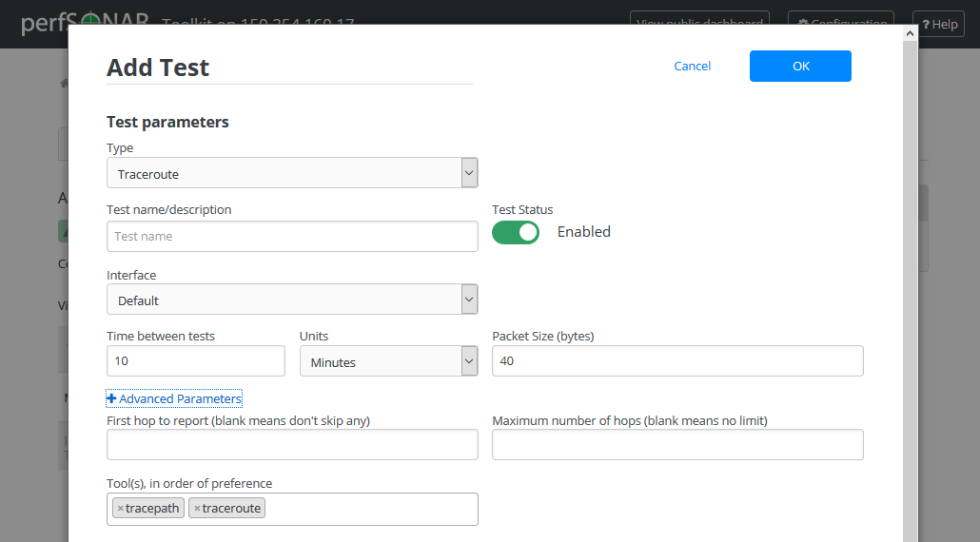This screenshot has width=980, height=542.
Task: Remove the tracepath tool tag
Action: [121, 509]
